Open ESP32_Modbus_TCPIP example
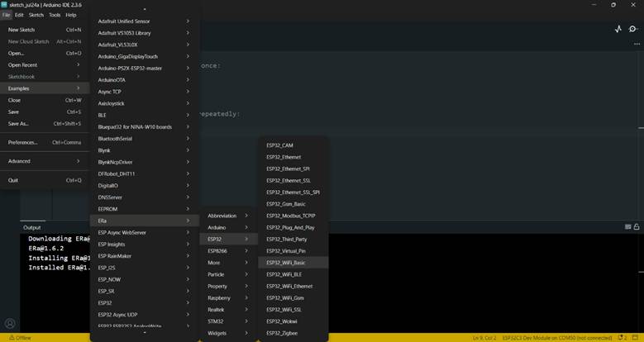Screen dimensions: 644x342 [293, 216]
